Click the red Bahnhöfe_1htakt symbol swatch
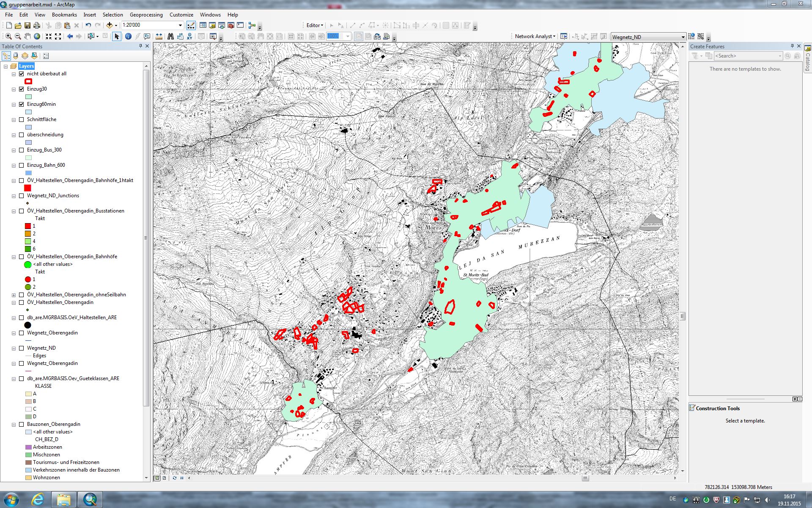This screenshot has height=508, width=812. [28, 188]
